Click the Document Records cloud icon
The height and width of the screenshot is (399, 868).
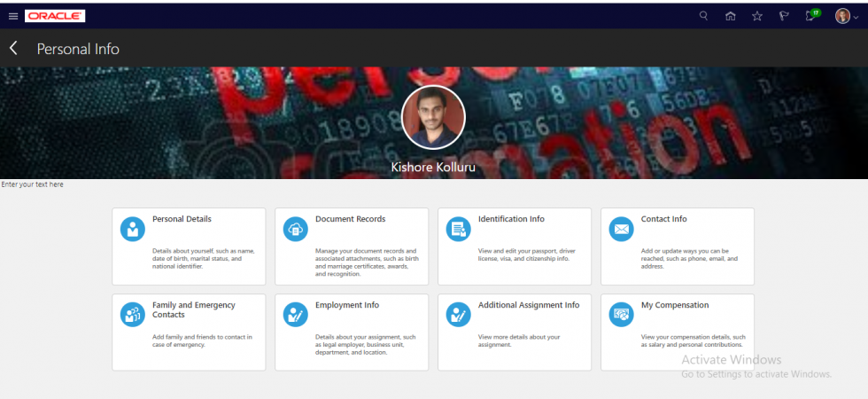point(296,229)
